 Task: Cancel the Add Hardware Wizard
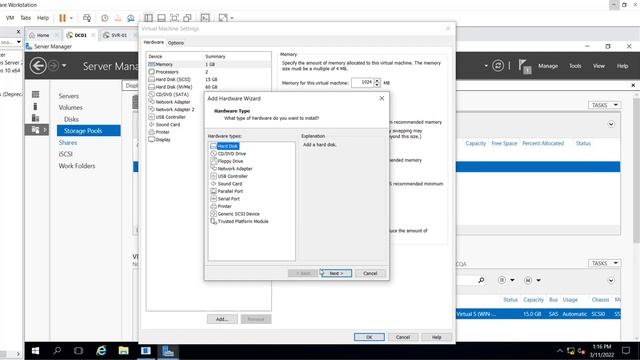pos(370,273)
